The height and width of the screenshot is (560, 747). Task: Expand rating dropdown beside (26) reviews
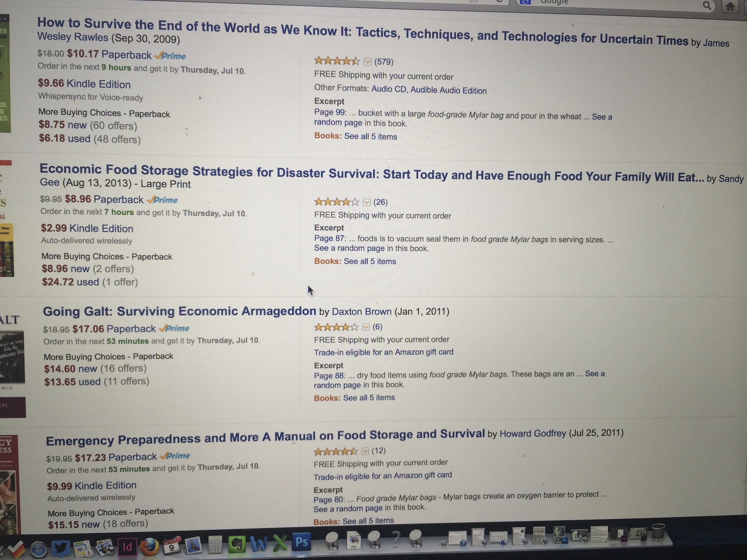click(367, 202)
